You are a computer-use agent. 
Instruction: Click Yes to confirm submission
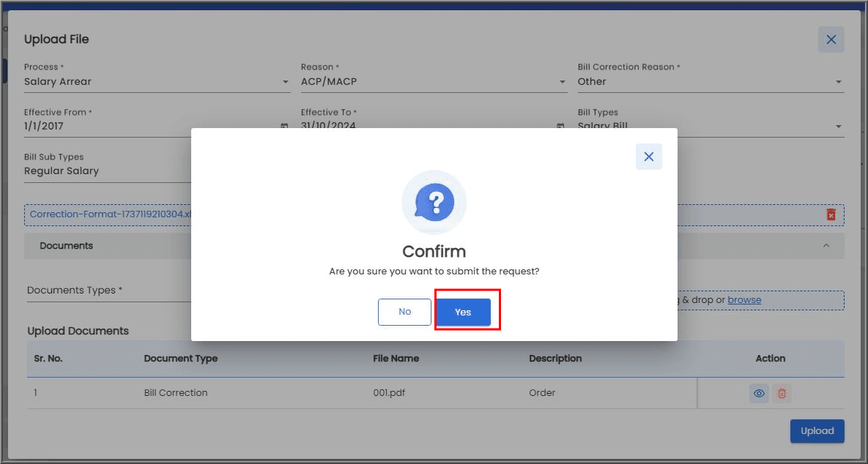tap(463, 312)
